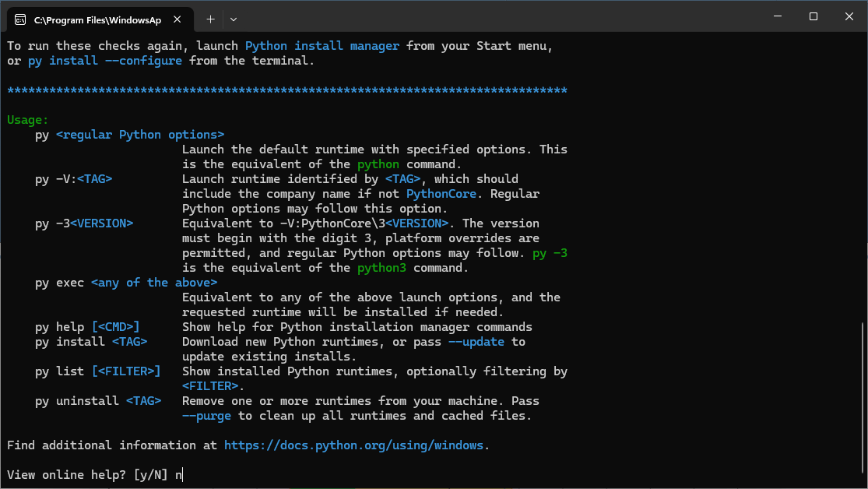
Task: Click the 'py install <TAG>' command text
Action: pos(91,342)
